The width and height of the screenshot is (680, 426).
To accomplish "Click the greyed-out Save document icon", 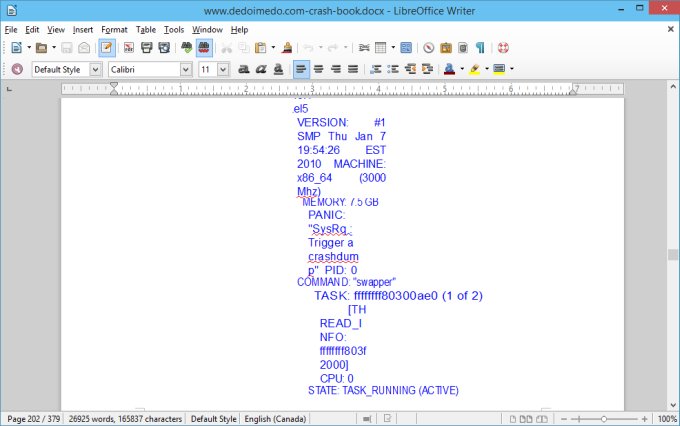I will click(66, 48).
